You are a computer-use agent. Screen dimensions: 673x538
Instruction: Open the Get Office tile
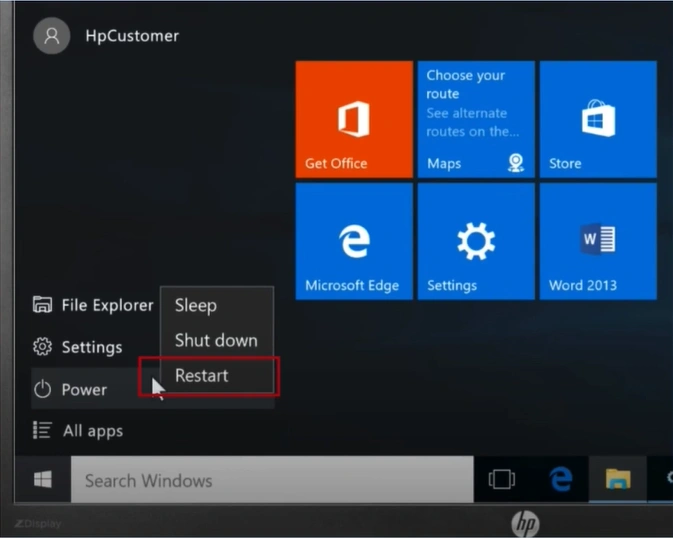(x=354, y=119)
